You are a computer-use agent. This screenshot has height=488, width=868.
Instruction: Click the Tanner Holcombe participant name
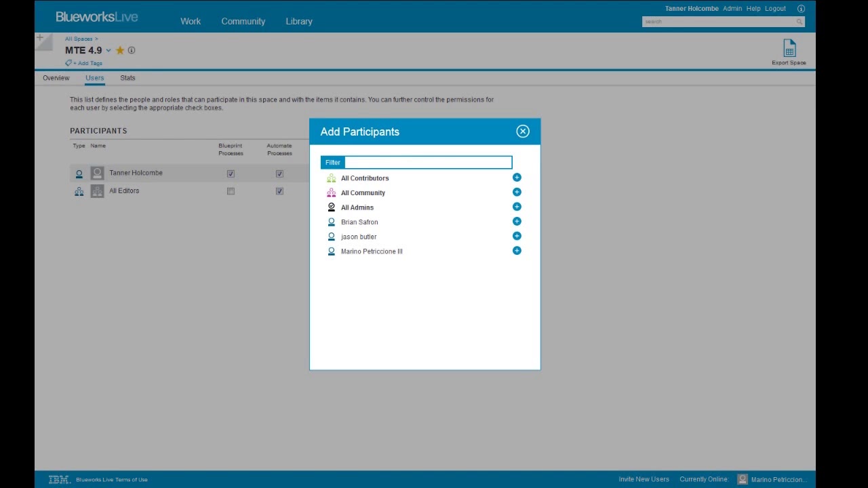pyautogui.click(x=136, y=173)
